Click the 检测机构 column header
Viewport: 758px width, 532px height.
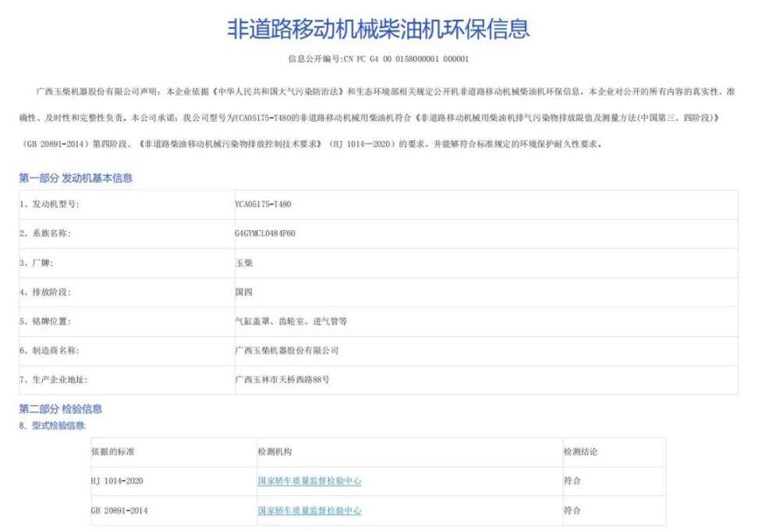pos(275,452)
